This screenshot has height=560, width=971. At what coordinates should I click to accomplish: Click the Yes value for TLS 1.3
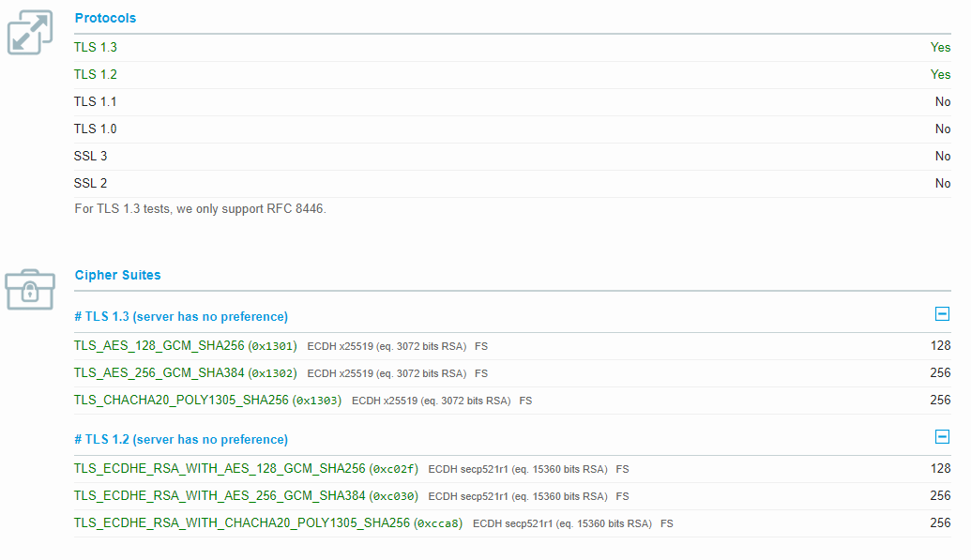click(x=940, y=47)
